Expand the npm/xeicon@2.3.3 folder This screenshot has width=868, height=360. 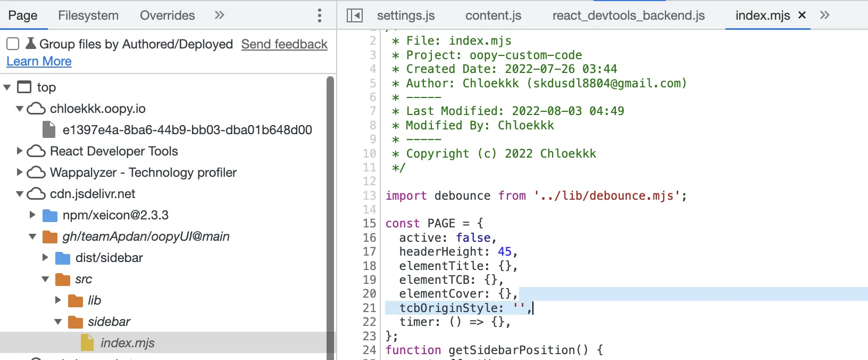[32, 215]
